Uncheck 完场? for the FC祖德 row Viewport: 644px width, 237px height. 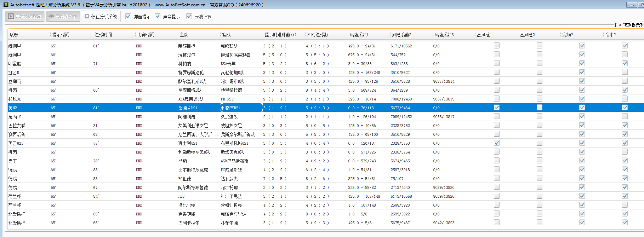pyautogui.click(x=582, y=178)
